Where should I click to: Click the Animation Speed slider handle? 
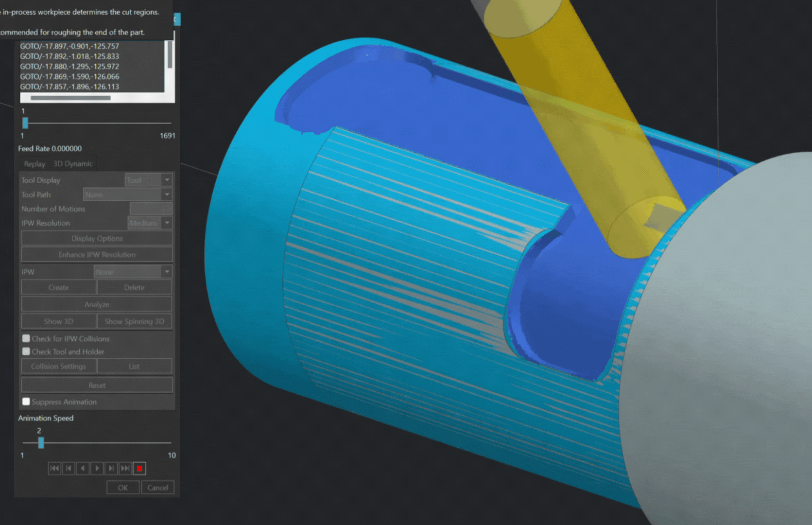click(x=41, y=443)
